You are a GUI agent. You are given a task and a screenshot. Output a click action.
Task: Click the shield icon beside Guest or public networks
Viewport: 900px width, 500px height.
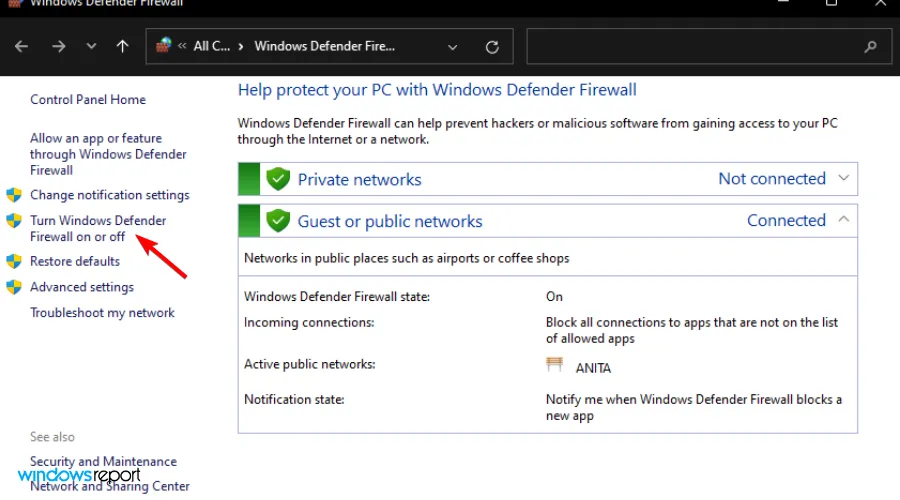click(x=278, y=221)
